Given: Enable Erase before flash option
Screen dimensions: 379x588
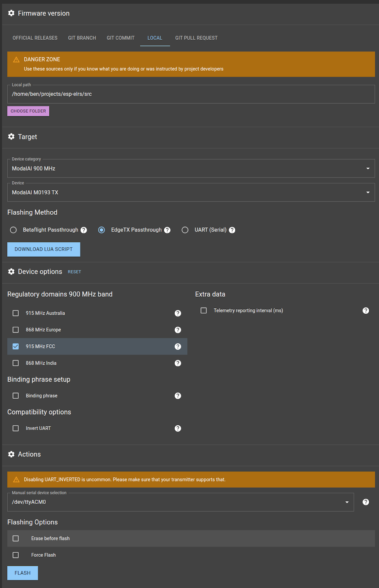Looking at the screenshot, I should [x=16, y=538].
